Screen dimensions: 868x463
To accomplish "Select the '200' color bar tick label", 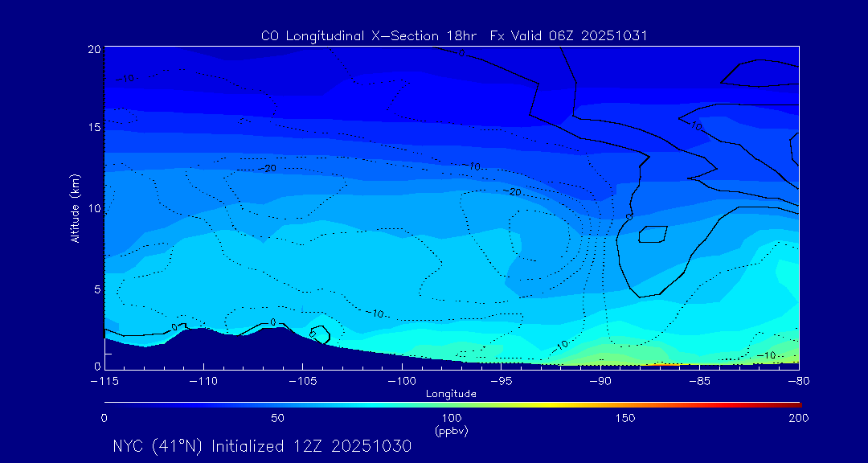I will click(x=798, y=418).
